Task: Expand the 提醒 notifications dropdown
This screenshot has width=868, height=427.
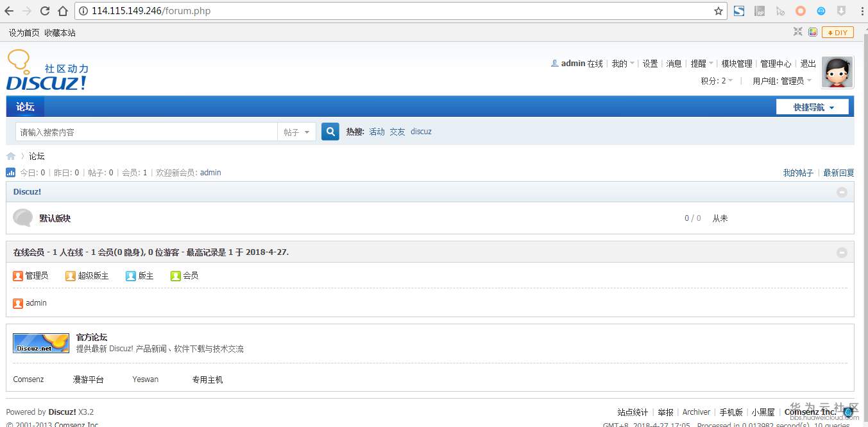Action: point(702,64)
